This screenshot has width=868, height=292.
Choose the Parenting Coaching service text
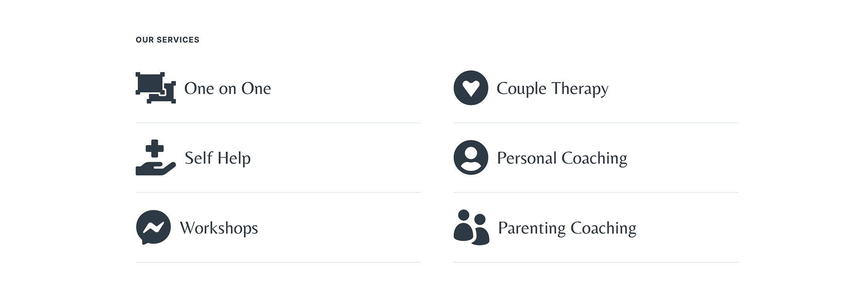pos(567,228)
